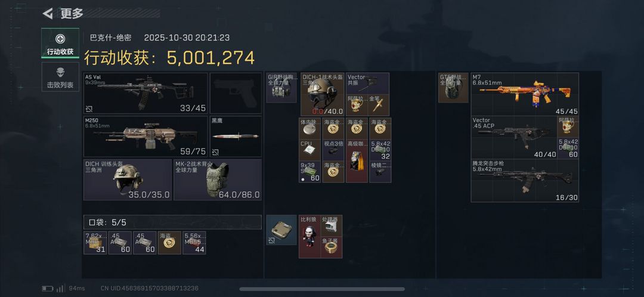This screenshot has height=297, width=644.
Task: Click the 黑鹰 knife icon
Action: 236,137
